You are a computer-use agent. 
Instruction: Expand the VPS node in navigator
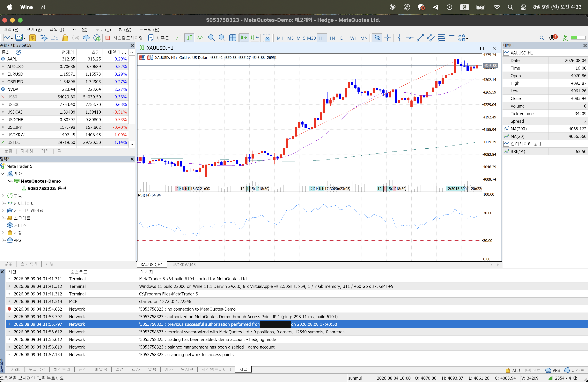[3, 240]
